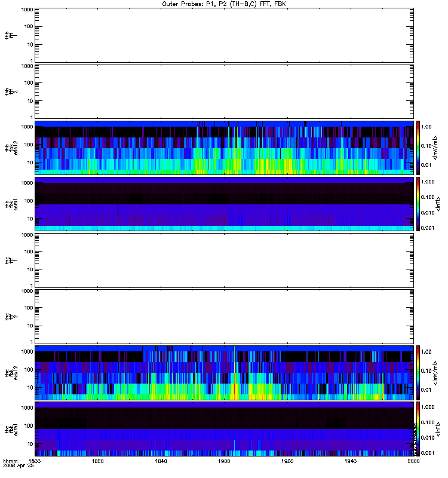Click the 1 y-axis tick of thb fff 2 panel
This screenshot has width=448, height=478.
[32, 117]
